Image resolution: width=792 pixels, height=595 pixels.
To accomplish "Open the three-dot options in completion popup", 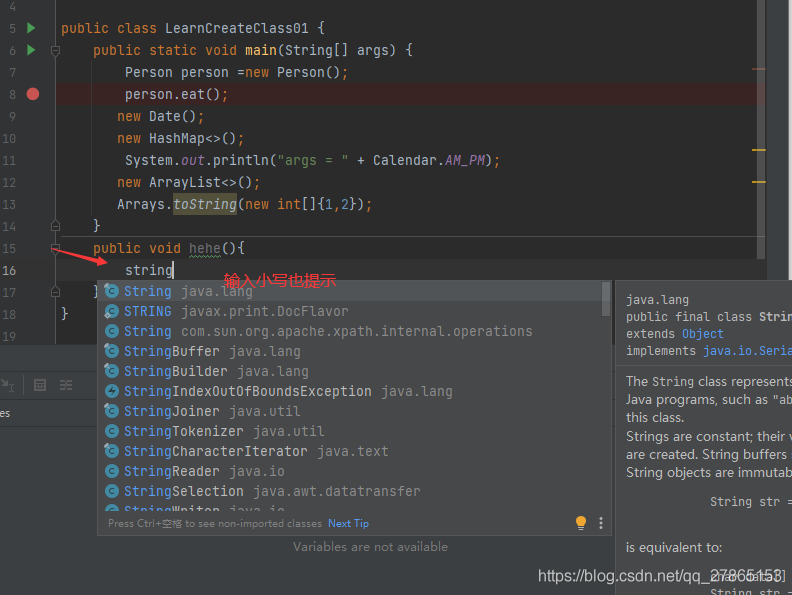I will tap(601, 523).
